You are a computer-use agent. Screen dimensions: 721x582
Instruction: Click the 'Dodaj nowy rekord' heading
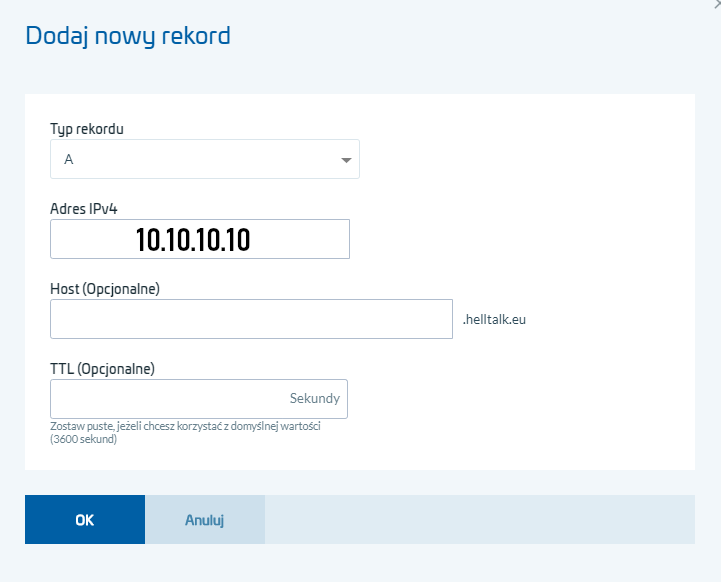[128, 37]
